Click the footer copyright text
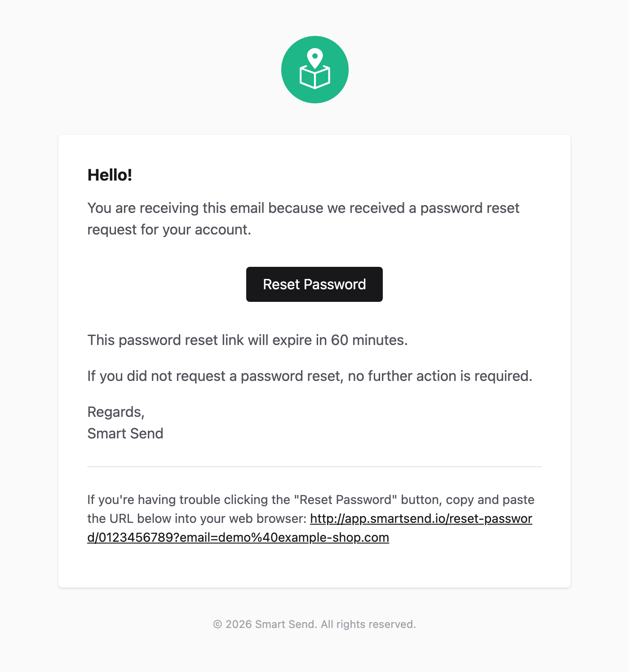The height and width of the screenshot is (672, 629). pyautogui.click(x=314, y=624)
